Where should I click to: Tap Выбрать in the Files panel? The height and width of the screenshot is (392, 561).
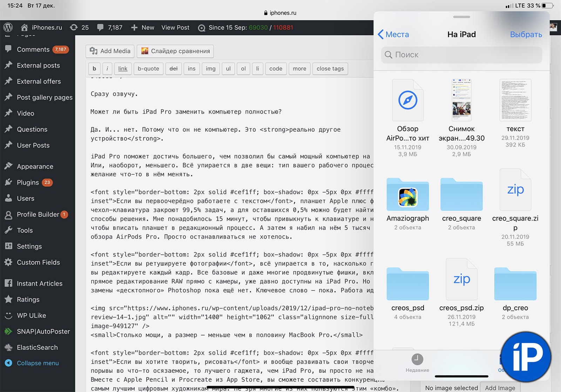click(x=526, y=34)
